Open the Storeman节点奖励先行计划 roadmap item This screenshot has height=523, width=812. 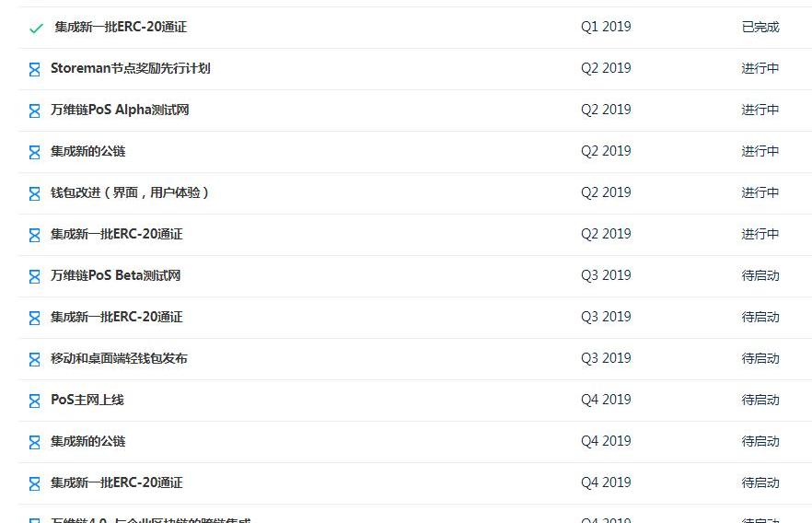[x=131, y=68]
